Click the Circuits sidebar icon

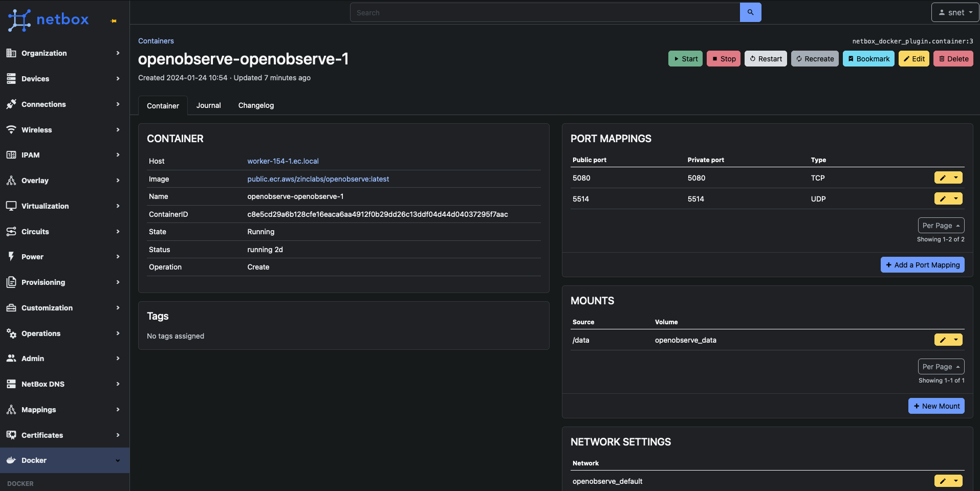(11, 231)
